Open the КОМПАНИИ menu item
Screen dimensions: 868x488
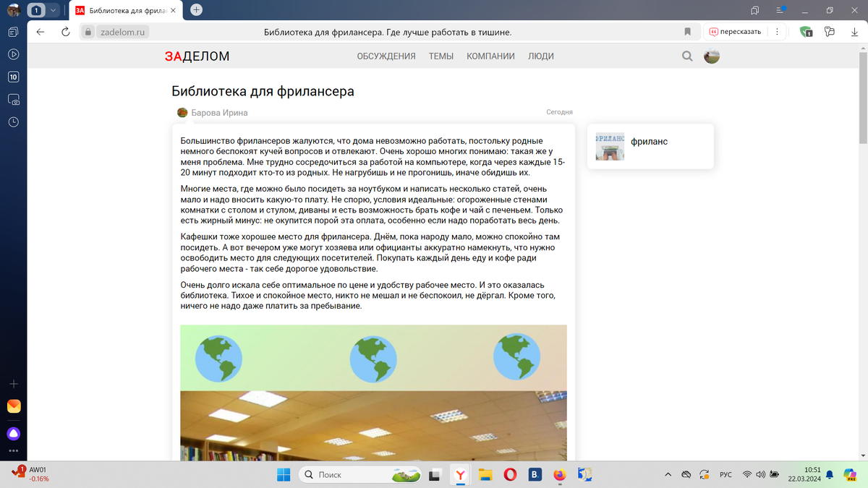click(490, 56)
